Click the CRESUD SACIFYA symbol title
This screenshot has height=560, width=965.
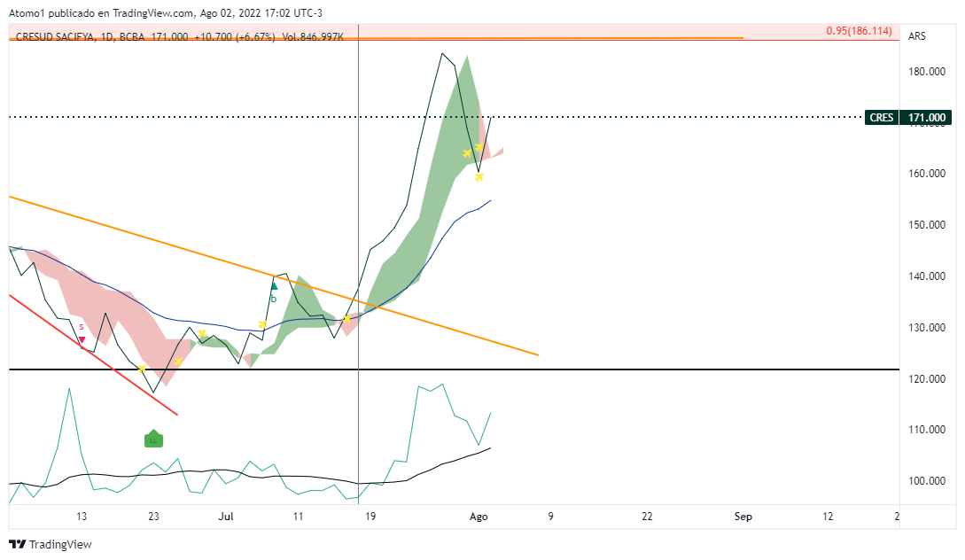(55, 37)
